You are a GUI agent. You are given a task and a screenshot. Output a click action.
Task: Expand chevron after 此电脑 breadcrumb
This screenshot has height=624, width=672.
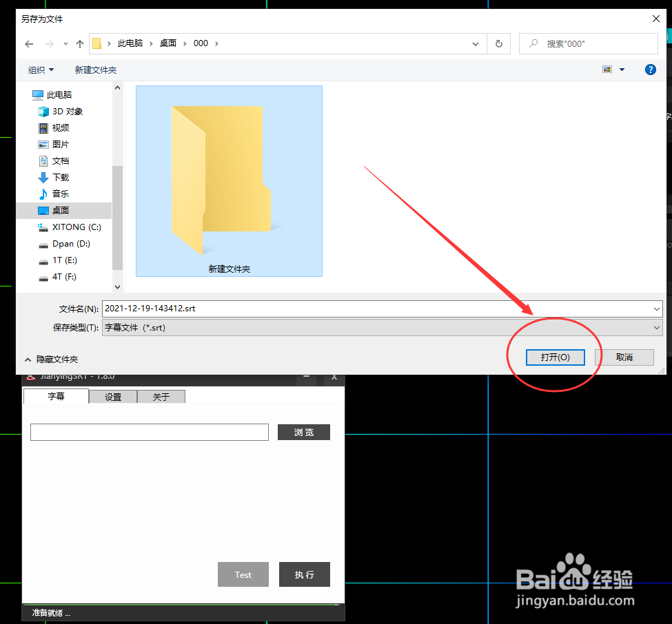151,43
